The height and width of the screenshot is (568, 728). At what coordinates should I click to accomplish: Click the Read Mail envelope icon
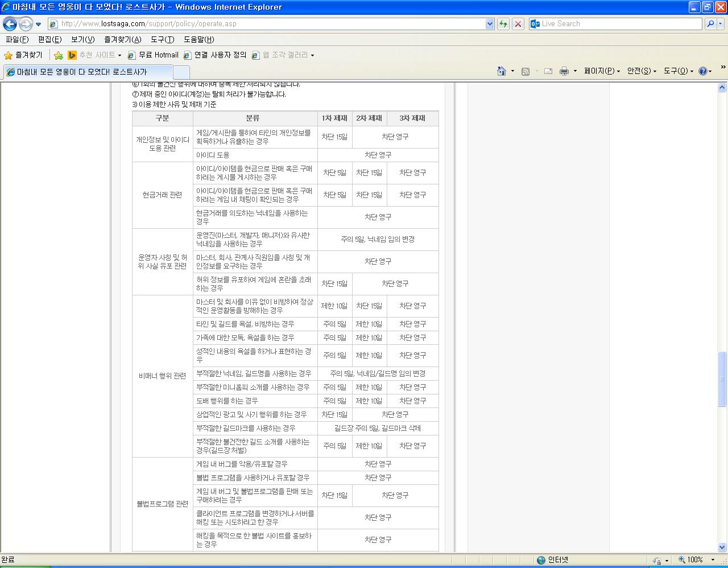548,71
